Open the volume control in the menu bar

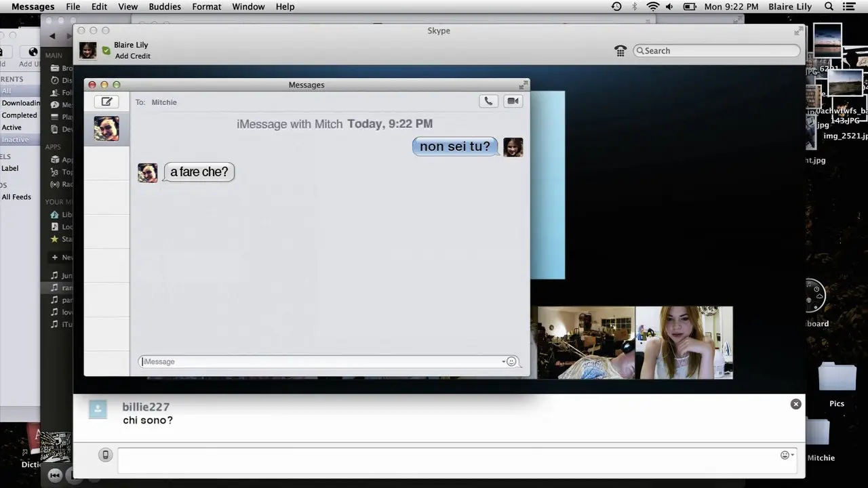[669, 7]
